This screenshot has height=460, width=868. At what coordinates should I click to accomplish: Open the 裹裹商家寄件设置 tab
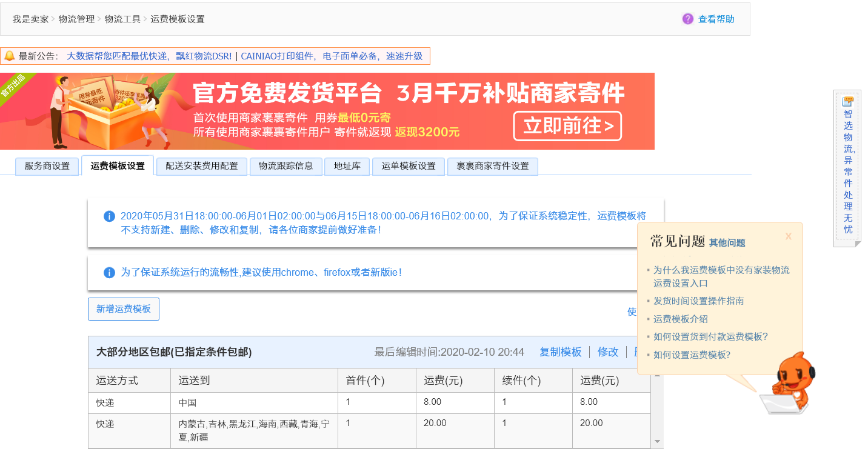(x=492, y=166)
